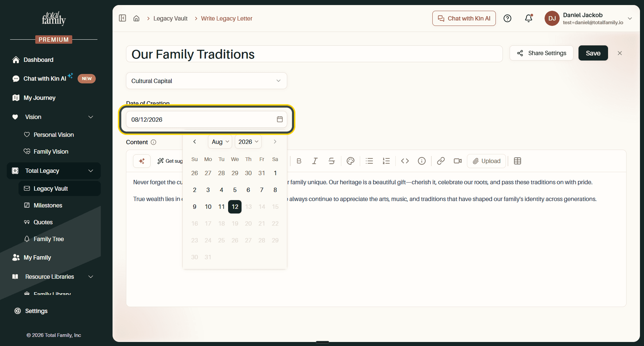The height and width of the screenshot is (346, 644).
Task: Open Share Settings
Action: coord(541,53)
